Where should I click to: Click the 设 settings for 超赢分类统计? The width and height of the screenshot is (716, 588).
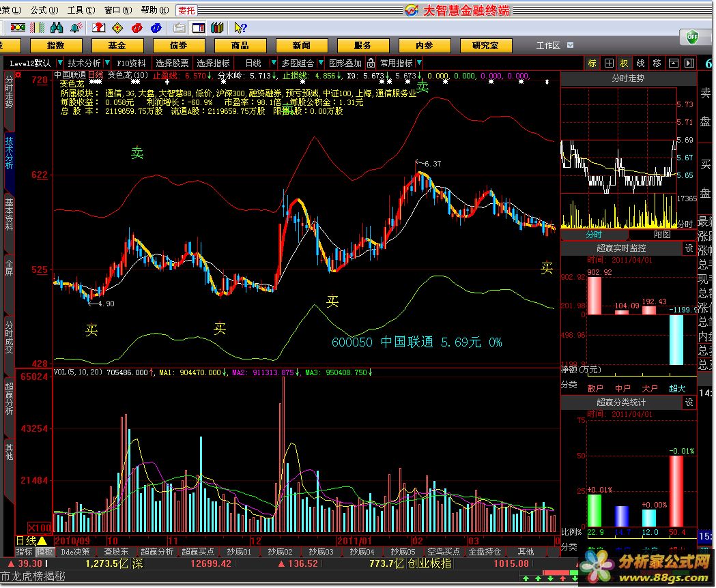tap(689, 402)
